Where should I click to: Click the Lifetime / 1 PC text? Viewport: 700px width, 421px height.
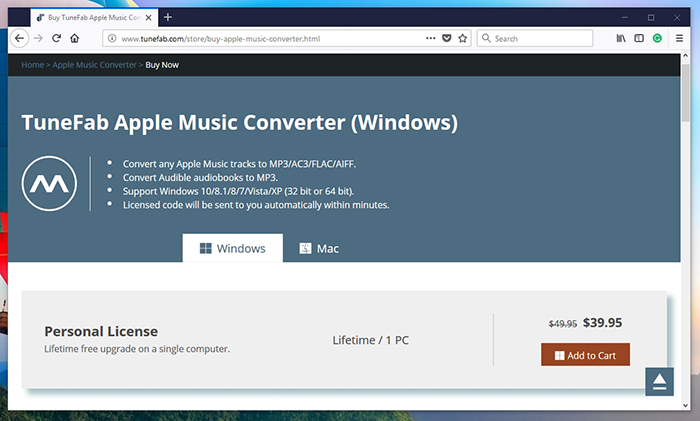pos(371,340)
